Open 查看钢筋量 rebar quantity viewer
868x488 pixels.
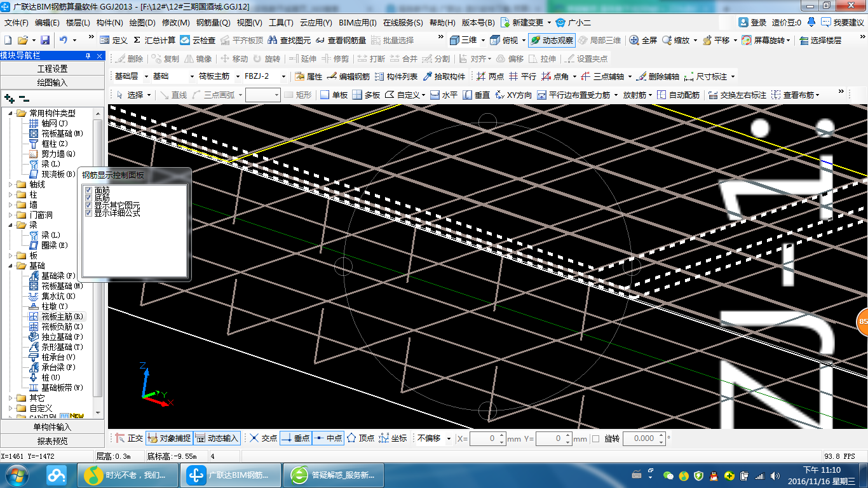[341, 40]
